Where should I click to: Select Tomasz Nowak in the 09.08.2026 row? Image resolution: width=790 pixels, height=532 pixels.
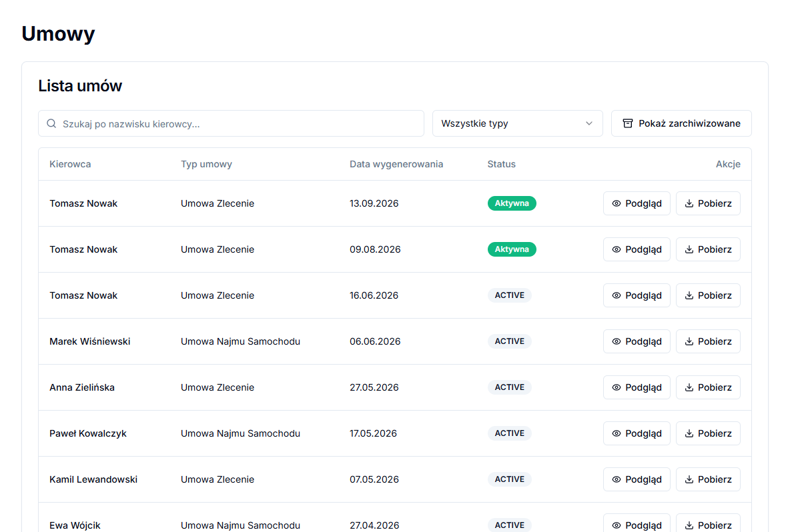pos(83,249)
